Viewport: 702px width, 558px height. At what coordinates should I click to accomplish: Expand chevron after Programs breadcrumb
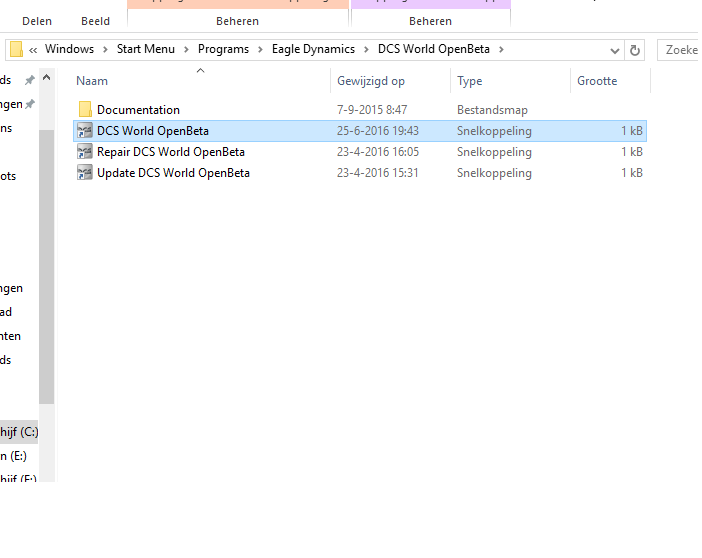coord(260,50)
